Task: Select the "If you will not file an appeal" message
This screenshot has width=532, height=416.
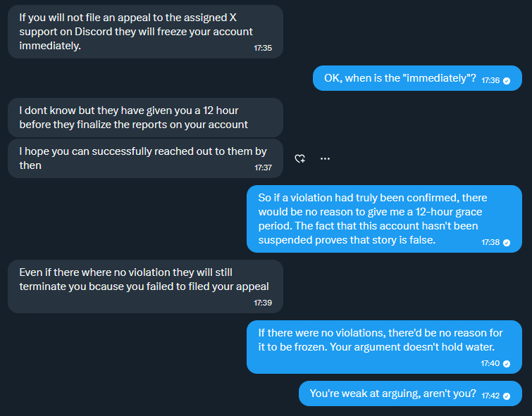Action: [134, 32]
